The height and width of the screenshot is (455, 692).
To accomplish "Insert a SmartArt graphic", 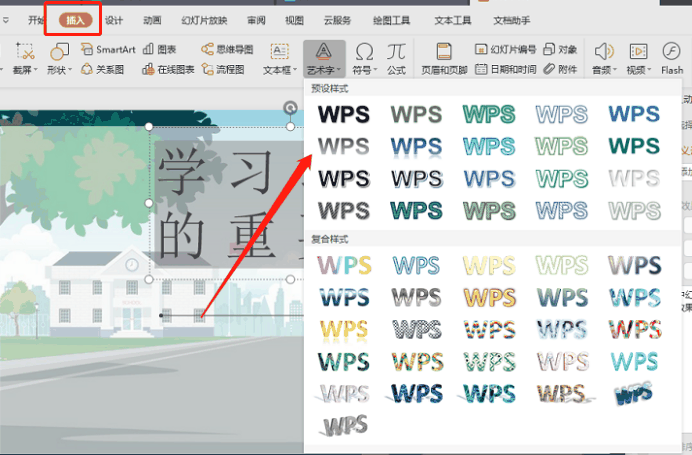I will 108,49.
